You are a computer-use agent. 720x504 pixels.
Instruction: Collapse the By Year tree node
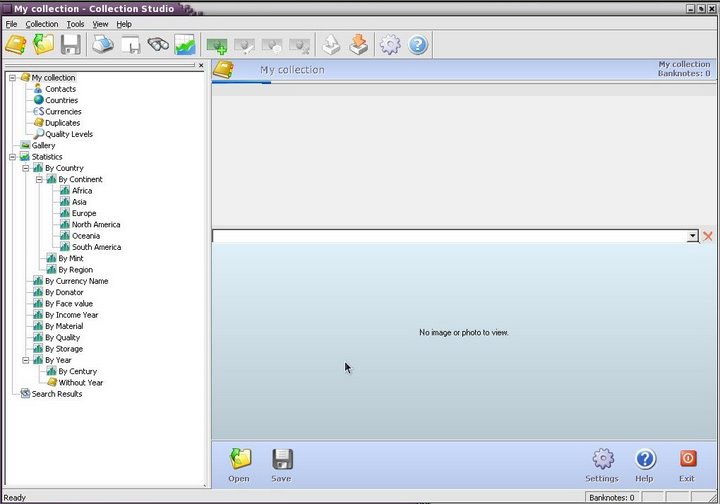26,360
